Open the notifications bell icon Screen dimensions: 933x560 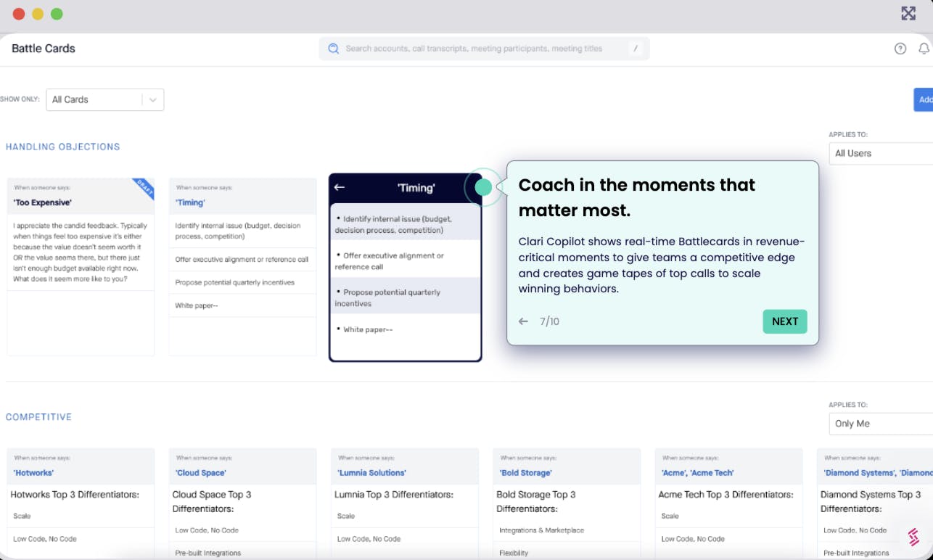[x=924, y=49]
